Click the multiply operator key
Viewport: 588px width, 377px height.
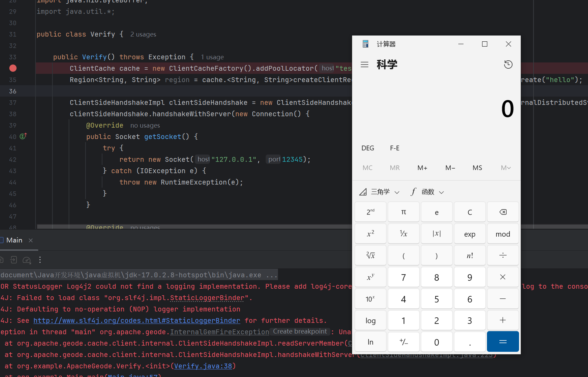click(503, 277)
